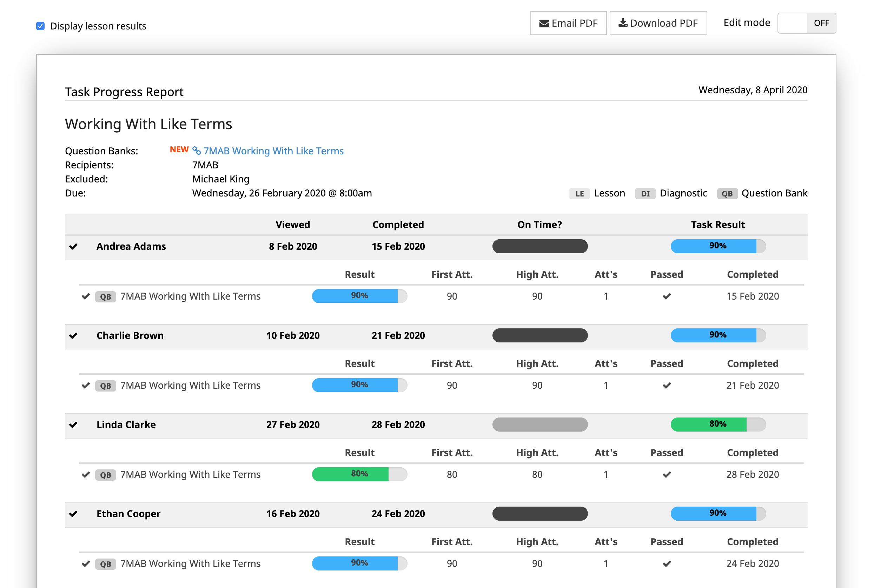Click the checkmark beside Linda Clarke's name

(x=73, y=425)
